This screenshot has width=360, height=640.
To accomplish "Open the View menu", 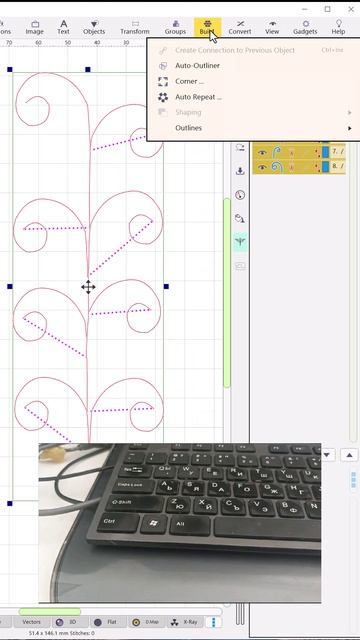I will pos(272,27).
